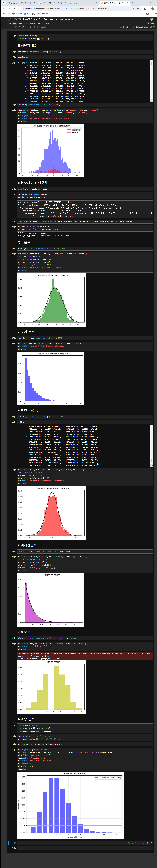157x868 pixels.
Task: Delete the active cell with trash icon
Action: pos(151,843)
